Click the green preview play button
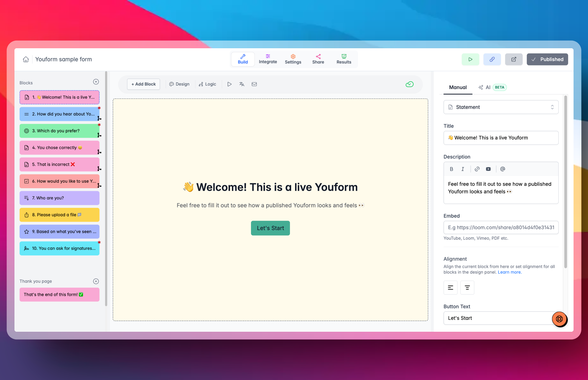Screen dimensions: 588x380 tap(470, 59)
